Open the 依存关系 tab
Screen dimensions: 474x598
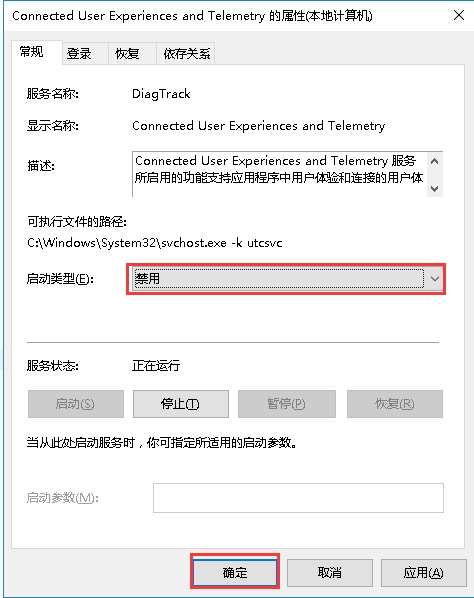pyautogui.click(x=185, y=53)
